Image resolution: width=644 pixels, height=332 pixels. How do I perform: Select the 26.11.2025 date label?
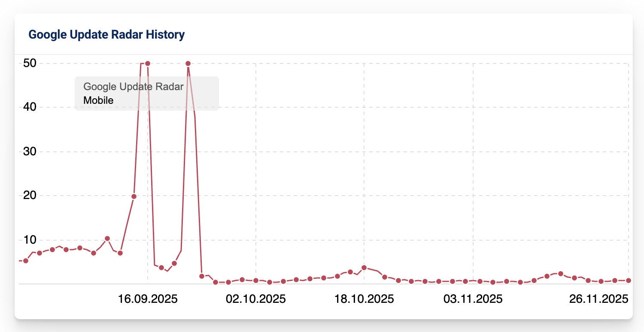click(x=598, y=299)
